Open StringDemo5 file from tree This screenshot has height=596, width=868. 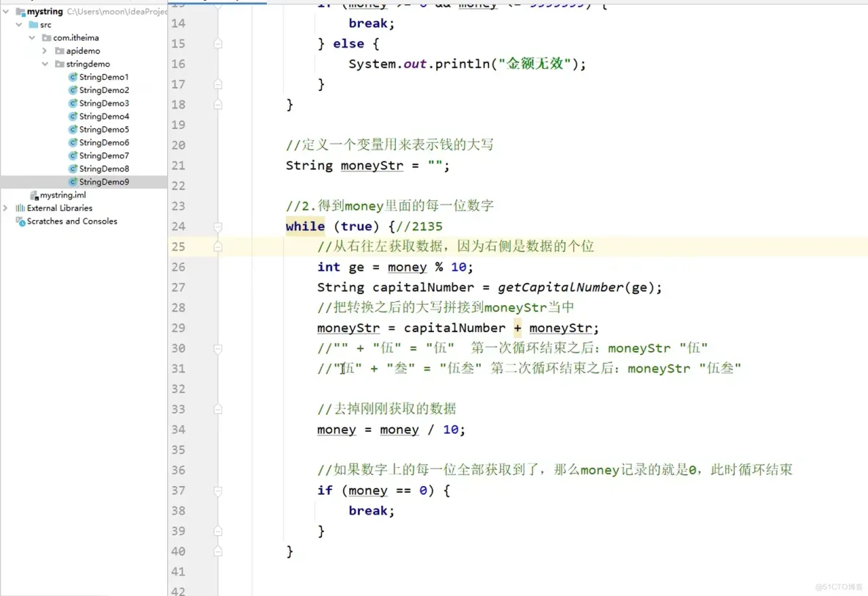click(x=104, y=130)
